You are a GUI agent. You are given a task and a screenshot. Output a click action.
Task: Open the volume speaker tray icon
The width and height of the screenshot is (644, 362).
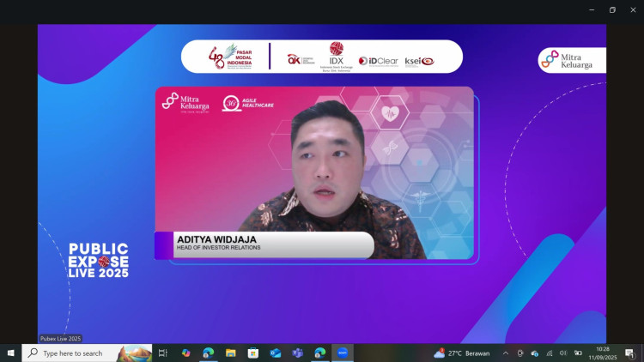(x=563, y=353)
